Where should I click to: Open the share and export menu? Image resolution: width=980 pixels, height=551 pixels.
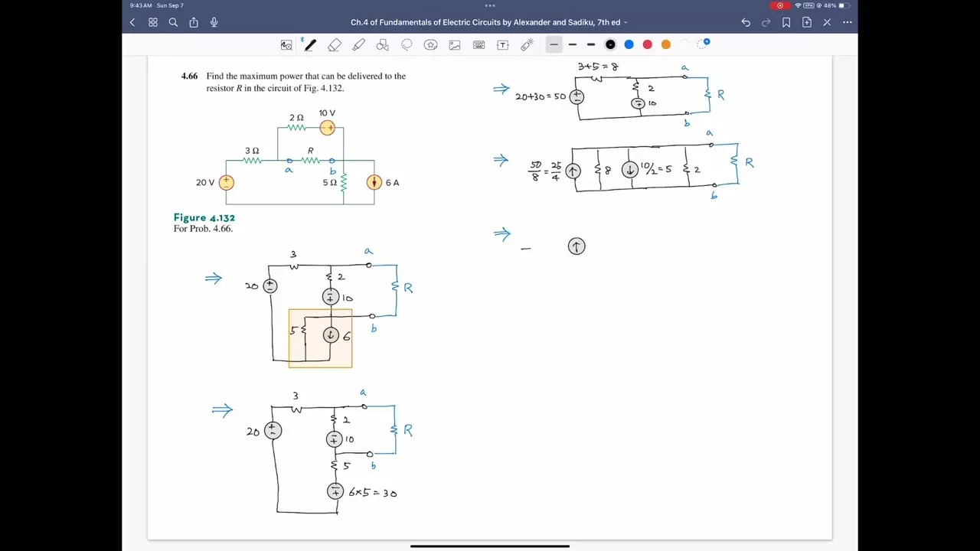coord(194,23)
